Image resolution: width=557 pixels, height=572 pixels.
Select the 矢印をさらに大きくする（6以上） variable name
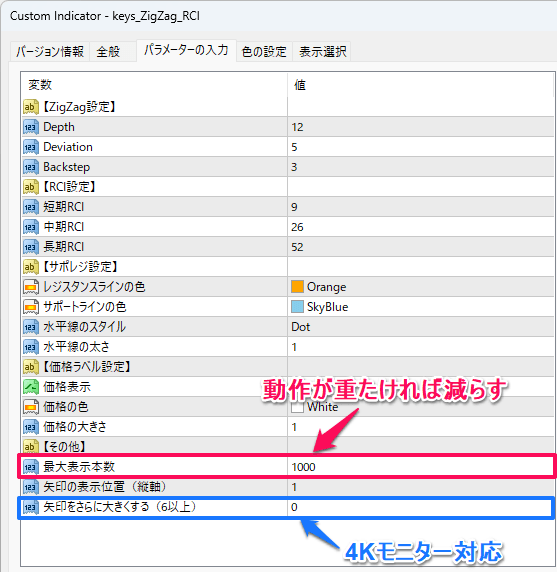tap(120, 507)
